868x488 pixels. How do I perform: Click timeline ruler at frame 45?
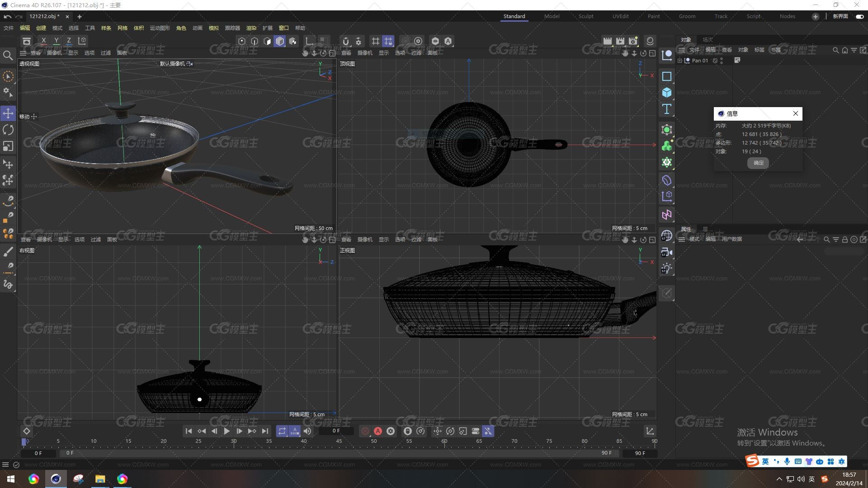coord(339,441)
